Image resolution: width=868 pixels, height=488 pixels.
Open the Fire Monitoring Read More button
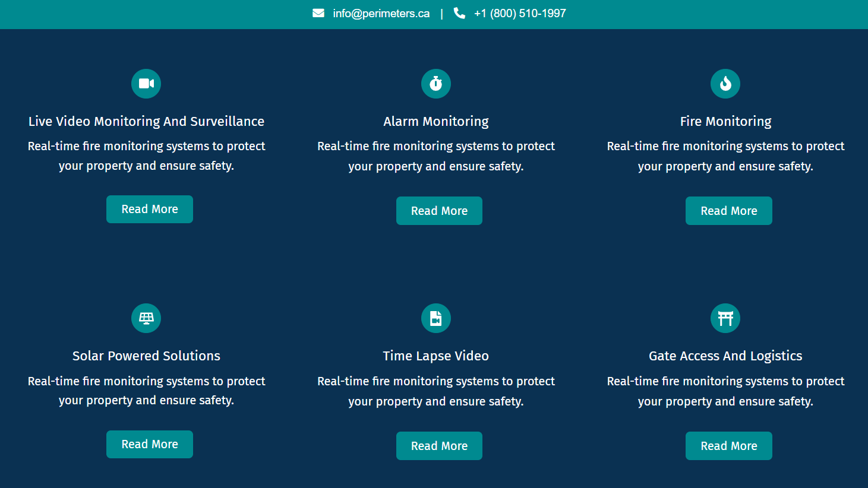[728, 211]
